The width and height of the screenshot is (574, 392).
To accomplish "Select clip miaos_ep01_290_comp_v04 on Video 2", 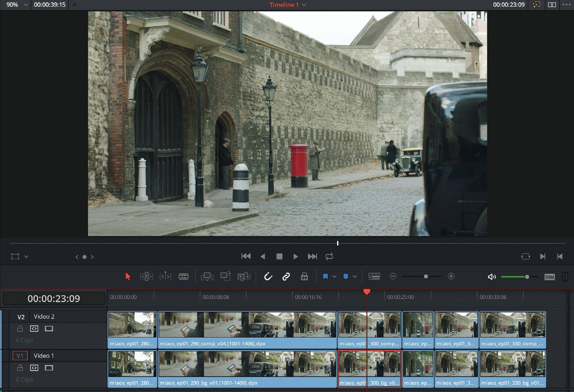I will click(x=247, y=330).
